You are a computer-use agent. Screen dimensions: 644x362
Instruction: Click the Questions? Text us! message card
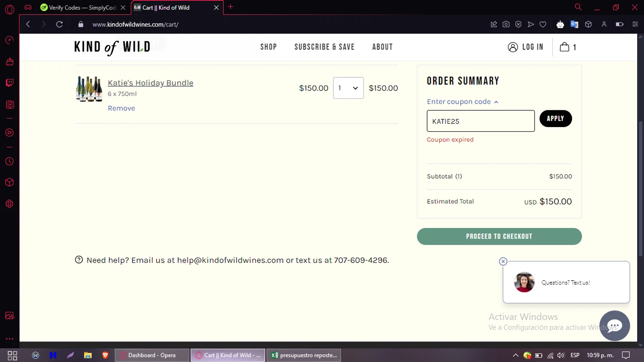(566, 282)
